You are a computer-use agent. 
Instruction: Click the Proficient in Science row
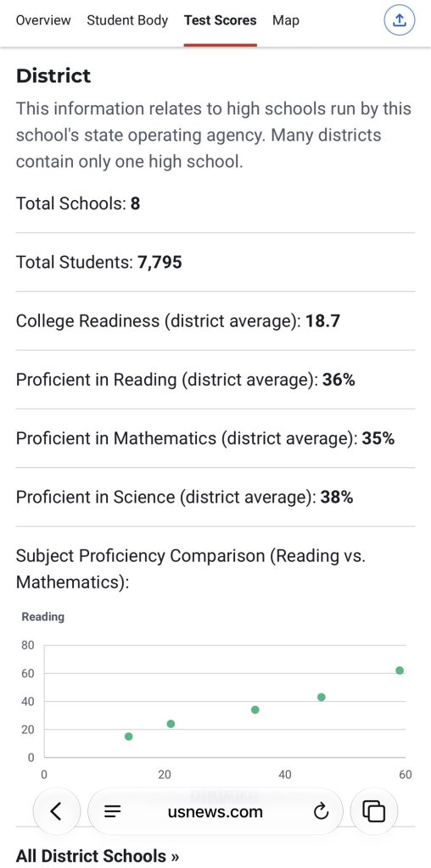(x=215, y=497)
